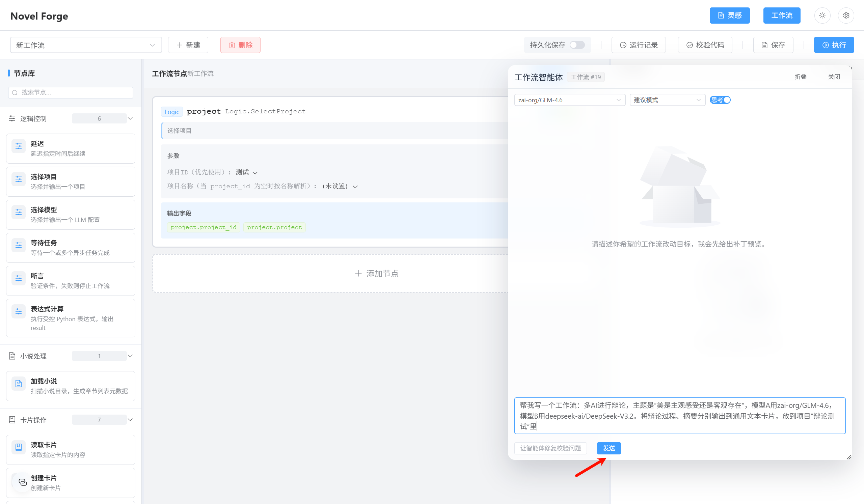The image size is (864, 504).
Task: Click the Novel Forge title
Action: [39, 16]
